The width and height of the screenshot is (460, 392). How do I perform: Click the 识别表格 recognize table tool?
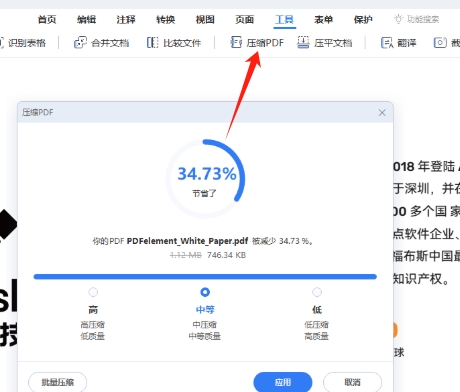tap(24, 43)
